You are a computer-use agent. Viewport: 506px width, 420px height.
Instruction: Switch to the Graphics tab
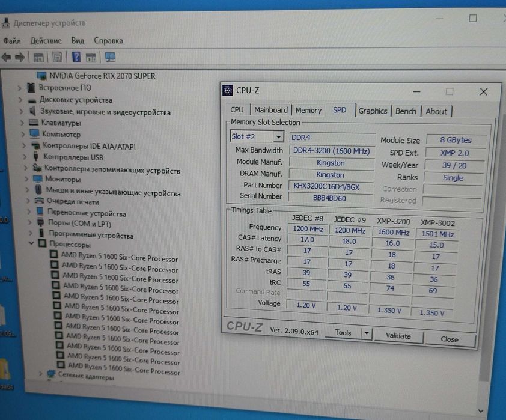pos(373,111)
